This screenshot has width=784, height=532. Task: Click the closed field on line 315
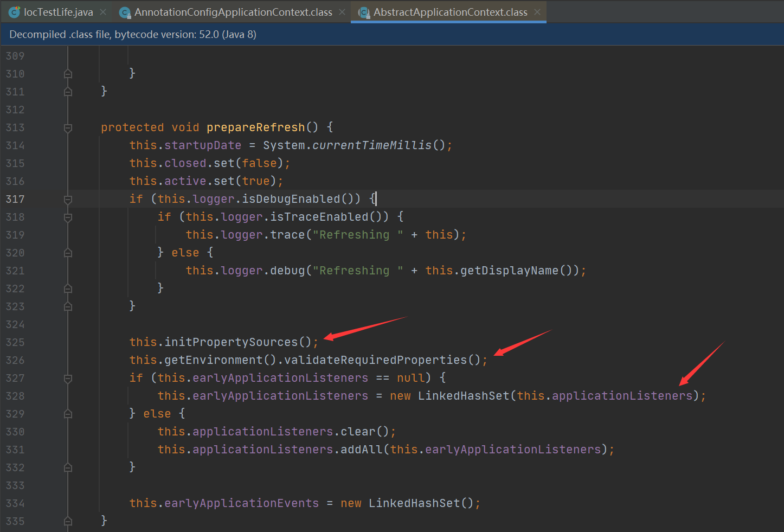185,163
